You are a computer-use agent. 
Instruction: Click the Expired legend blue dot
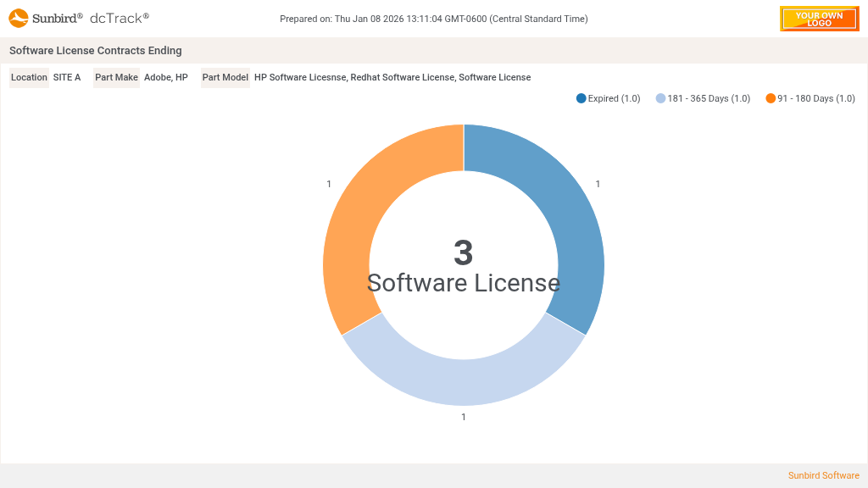pyautogui.click(x=581, y=98)
